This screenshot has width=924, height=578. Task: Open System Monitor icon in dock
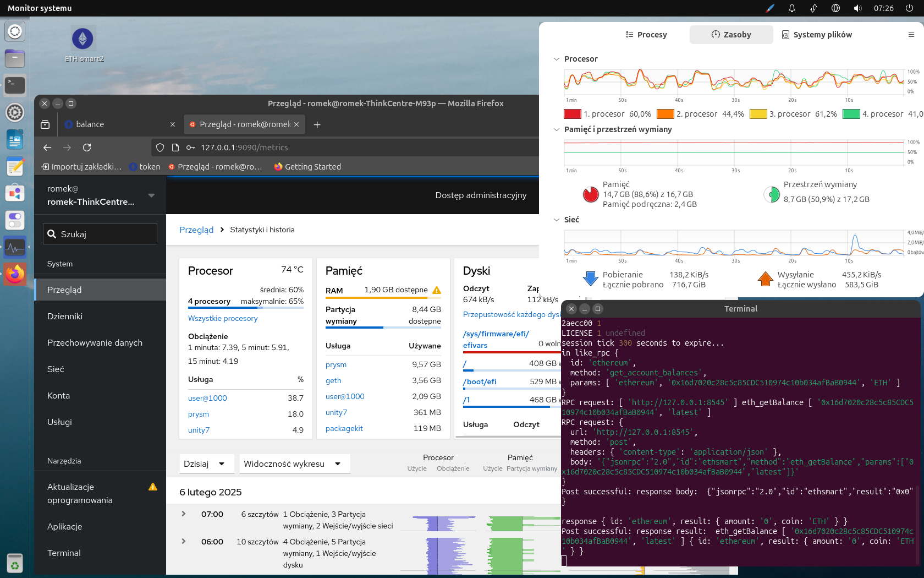pyautogui.click(x=15, y=247)
